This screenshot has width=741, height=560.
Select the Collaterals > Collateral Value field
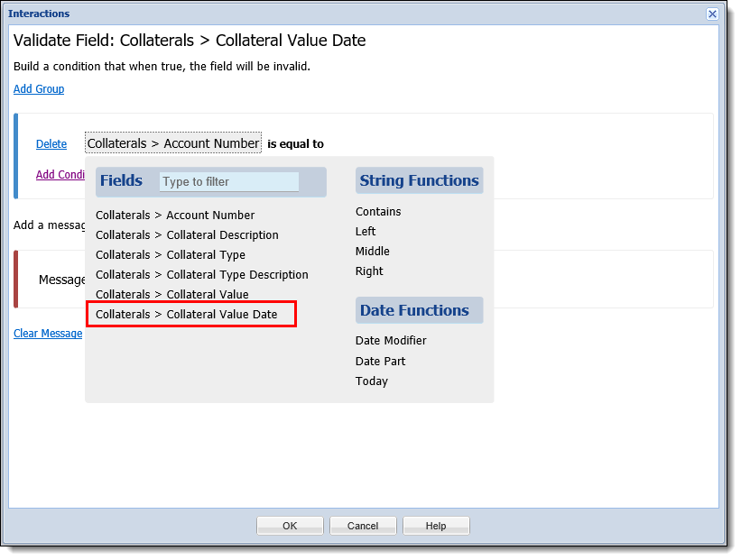[x=172, y=295]
